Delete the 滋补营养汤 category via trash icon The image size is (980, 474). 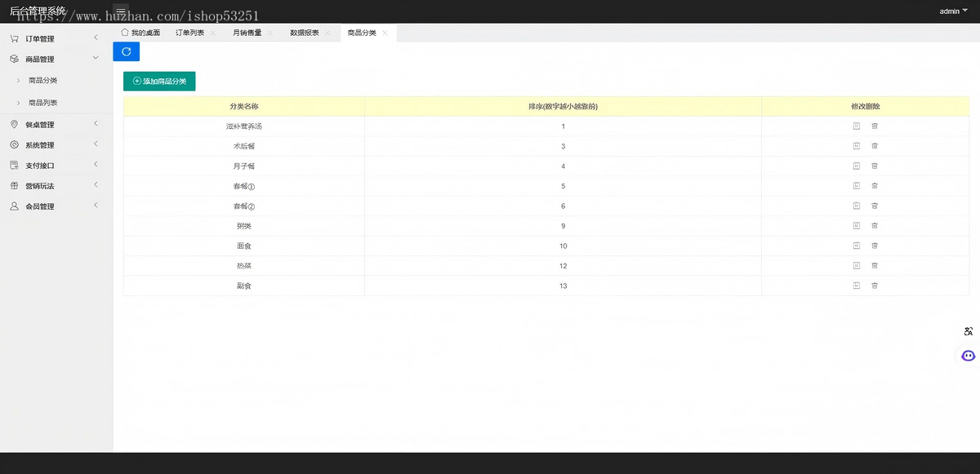[x=875, y=126]
